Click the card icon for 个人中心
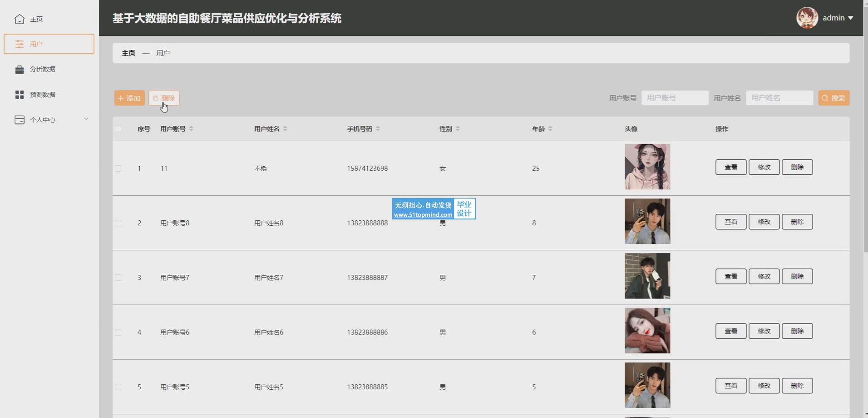This screenshot has height=418, width=868. coord(19,120)
